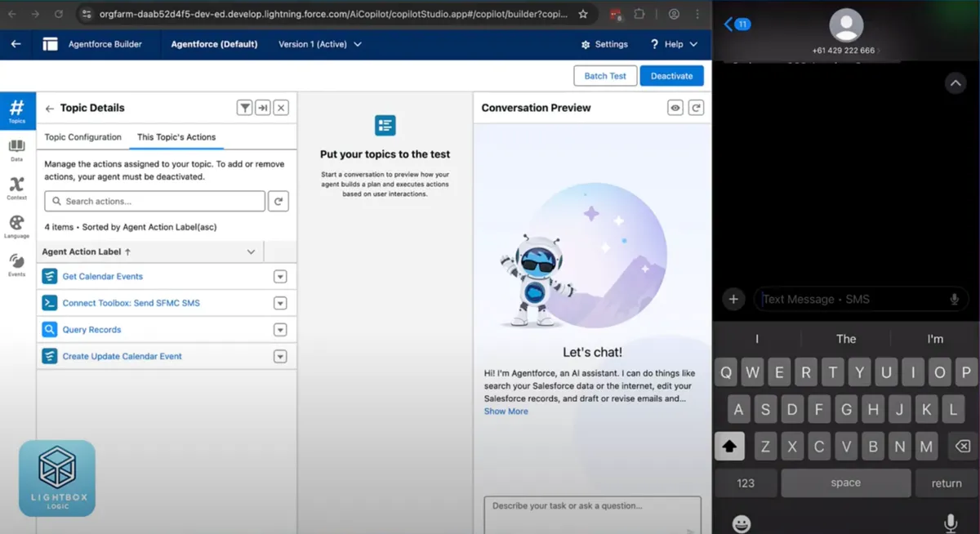
Task: Tap the Text Message SMS field
Action: click(x=860, y=300)
